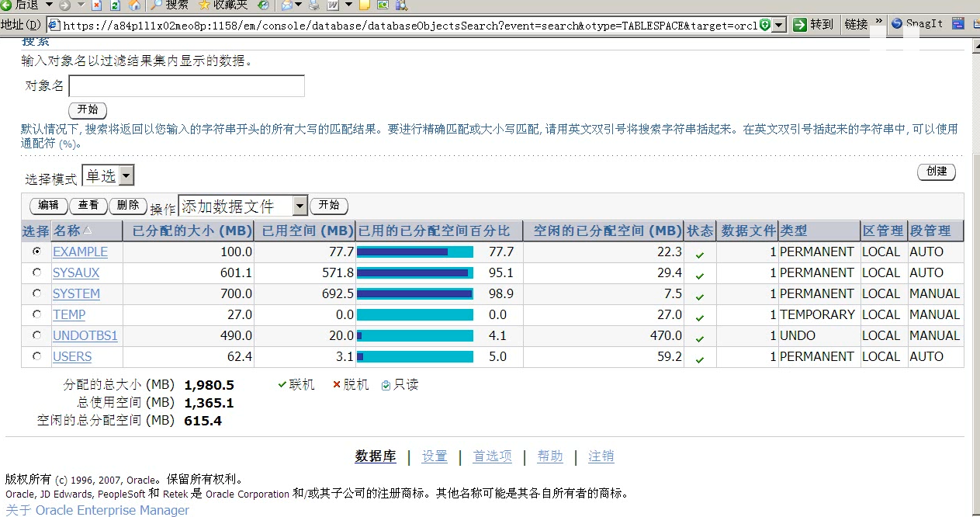The height and width of the screenshot is (517, 980).
Task: Click the online status checkmark for EXAMPLE
Action: (x=700, y=254)
